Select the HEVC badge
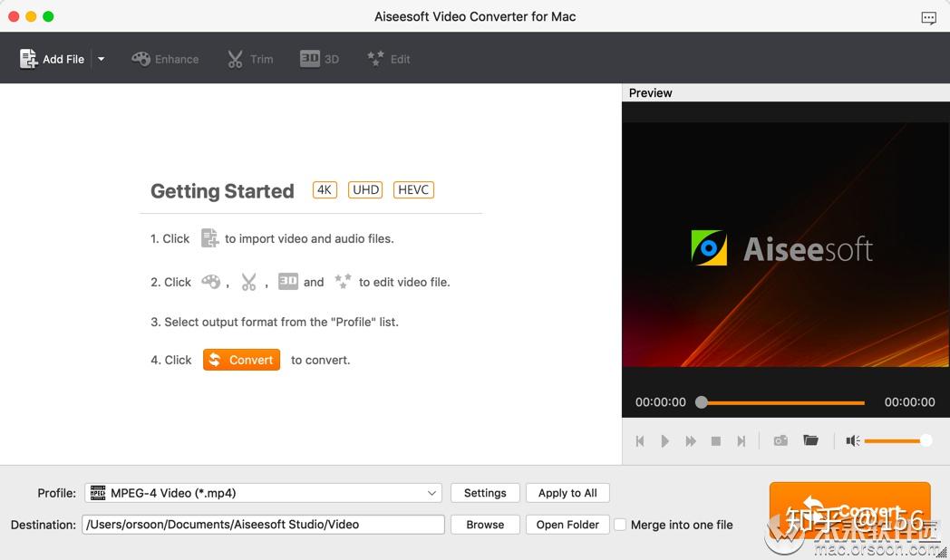This screenshot has width=950, height=560. click(x=413, y=189)
